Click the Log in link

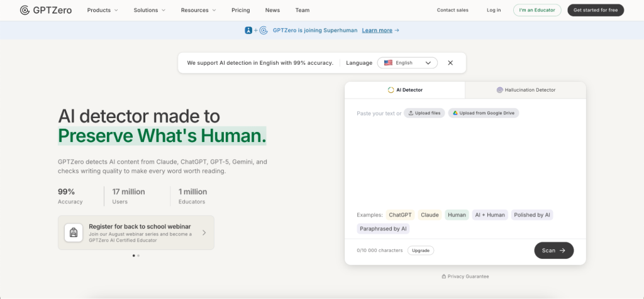pos(494,10)
